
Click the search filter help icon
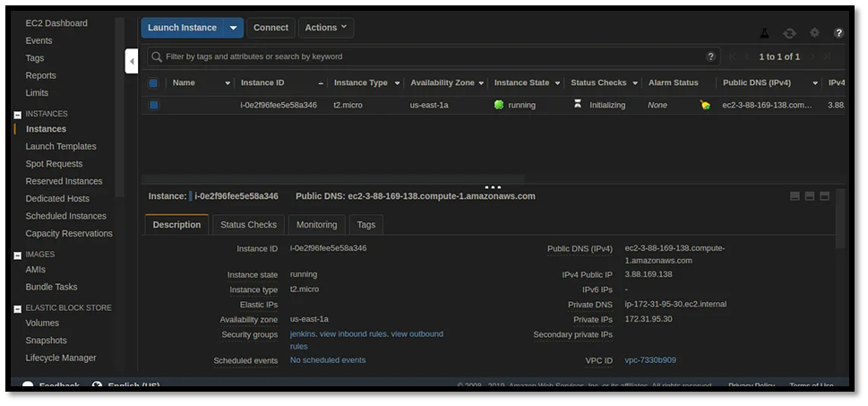(x=711, y=56)
